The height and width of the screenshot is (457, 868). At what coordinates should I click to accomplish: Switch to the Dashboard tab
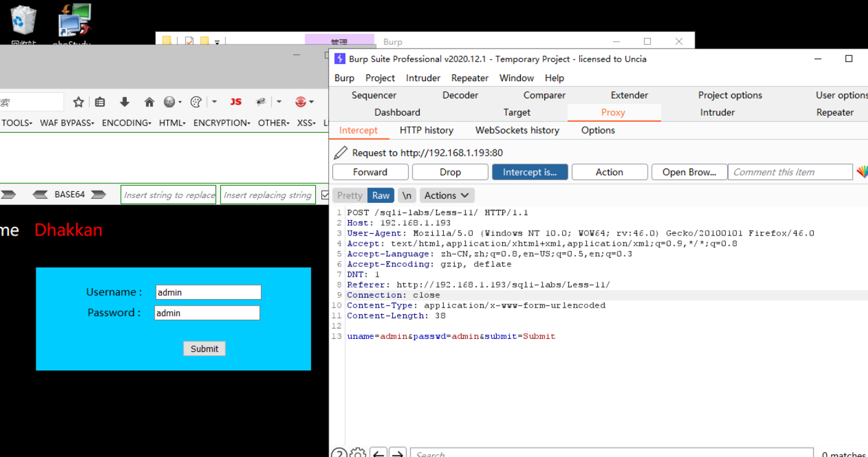[397, 113]
